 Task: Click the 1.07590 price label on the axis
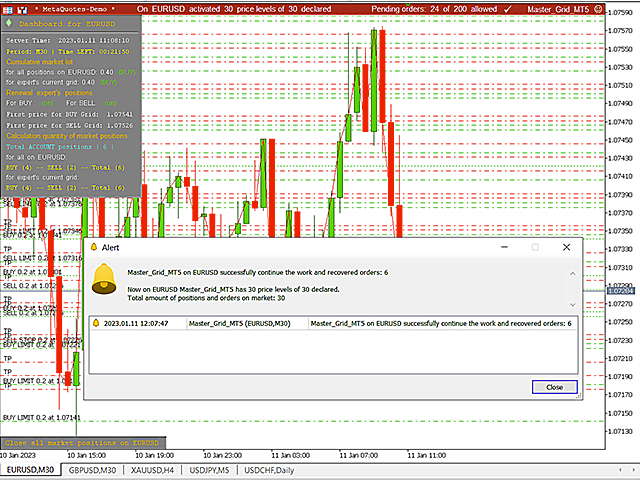pyautogui.click(x=620, y=13)
